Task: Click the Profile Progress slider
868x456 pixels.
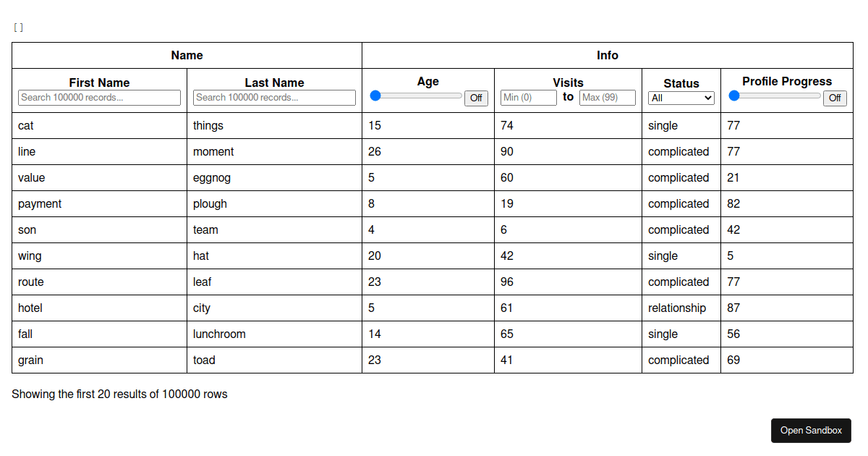Action: [775, 96]
